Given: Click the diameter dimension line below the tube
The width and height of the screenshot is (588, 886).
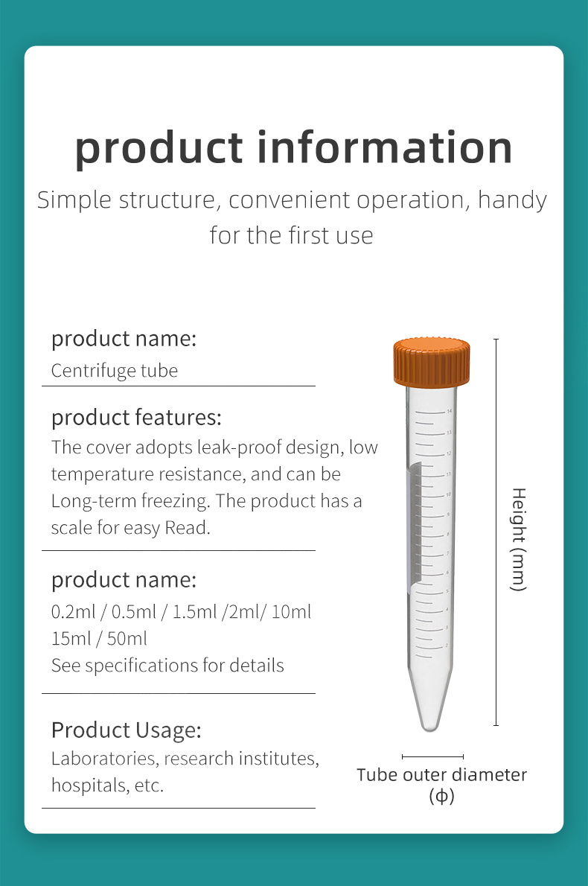Looking at the screenshot, I should coord(432,756).
